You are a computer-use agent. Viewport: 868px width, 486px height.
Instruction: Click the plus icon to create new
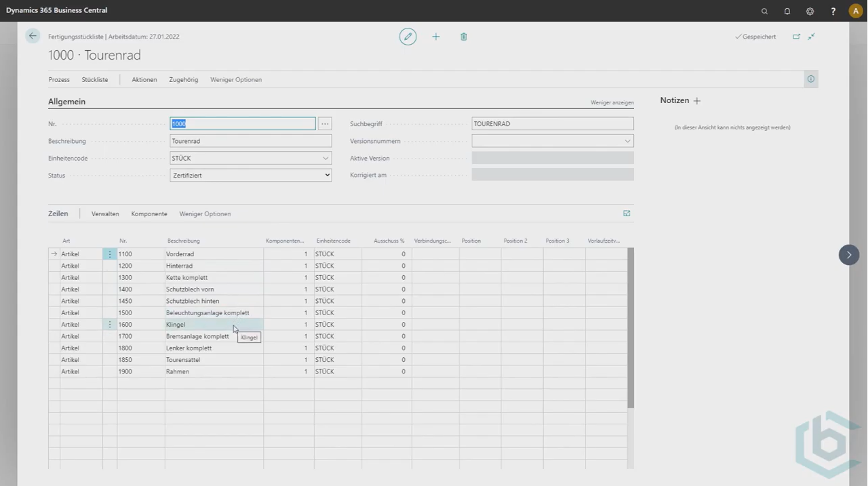click(436, 37)
